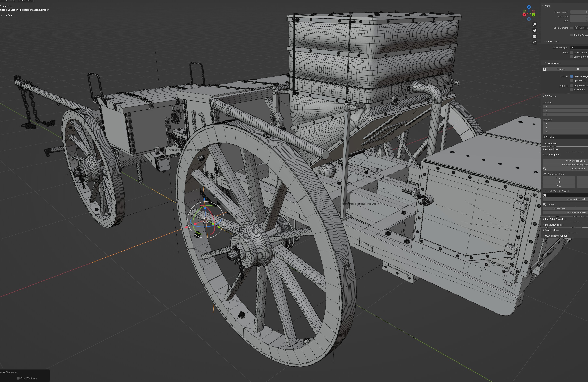Click the World Origin cursor button

click(x=559, y=208)
